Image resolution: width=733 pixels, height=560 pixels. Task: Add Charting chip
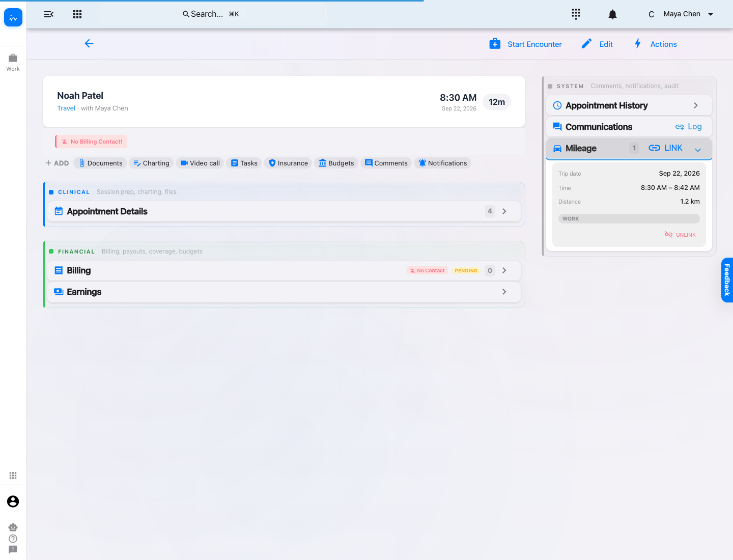coord(151,163)
